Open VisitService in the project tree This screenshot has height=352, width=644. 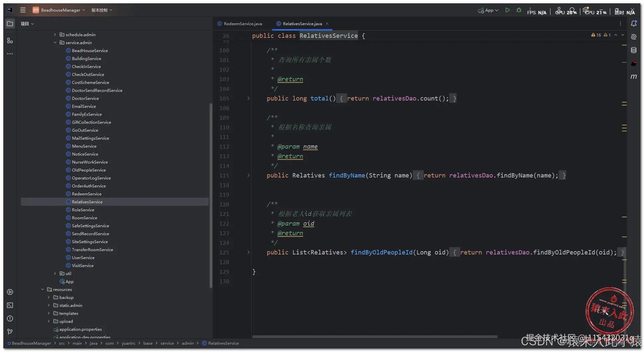coord(83,266)
